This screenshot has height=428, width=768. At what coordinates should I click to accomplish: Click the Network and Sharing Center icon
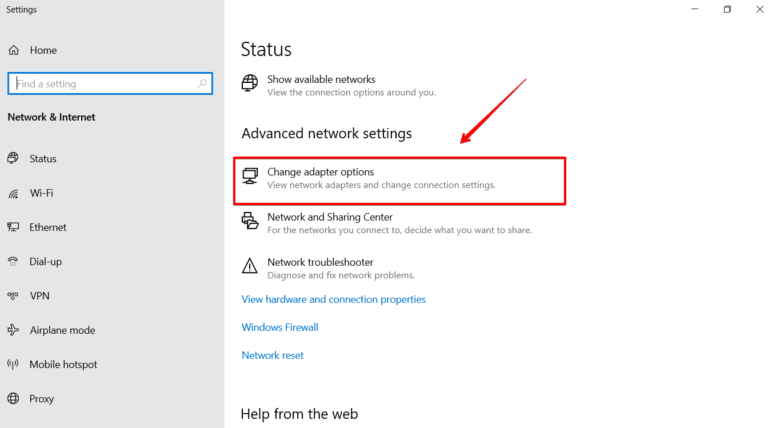(x=250, y=221)
